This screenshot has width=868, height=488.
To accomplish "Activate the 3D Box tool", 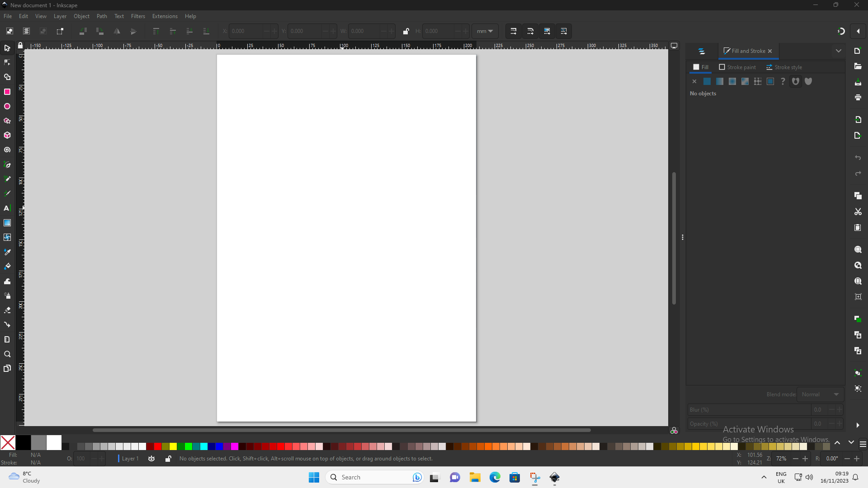I will click(x=7, y=135).
